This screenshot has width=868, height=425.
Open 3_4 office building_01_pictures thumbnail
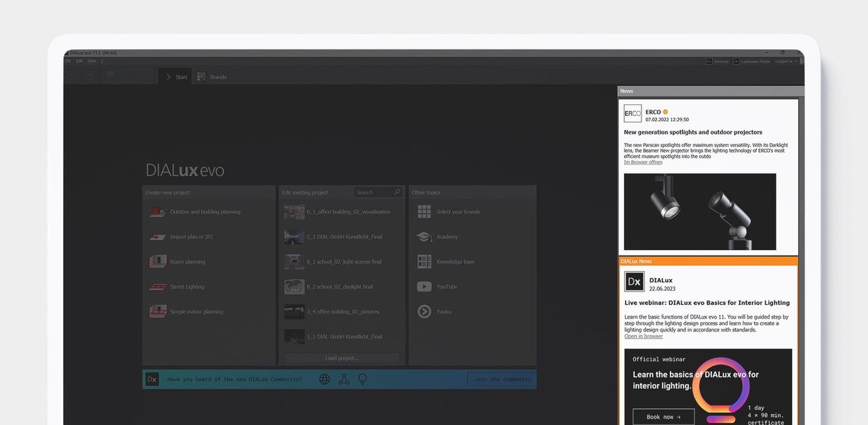pyautogui.click(x=294, y=312)
